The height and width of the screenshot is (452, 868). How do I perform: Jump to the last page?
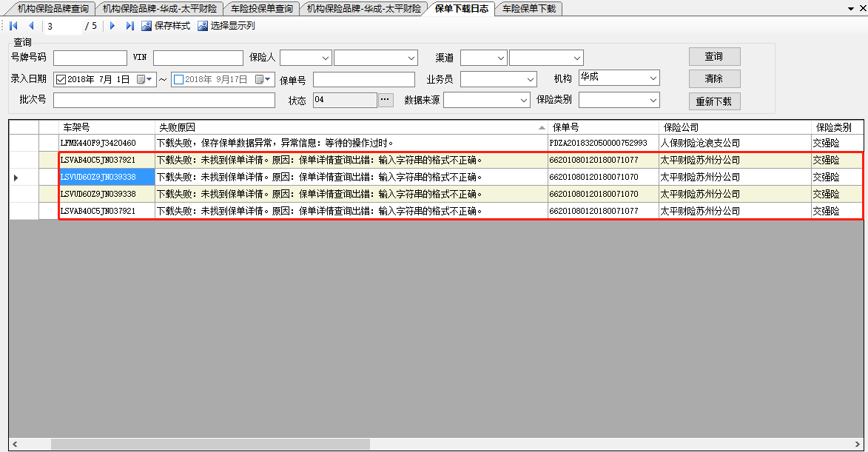[x=130, y=25]
